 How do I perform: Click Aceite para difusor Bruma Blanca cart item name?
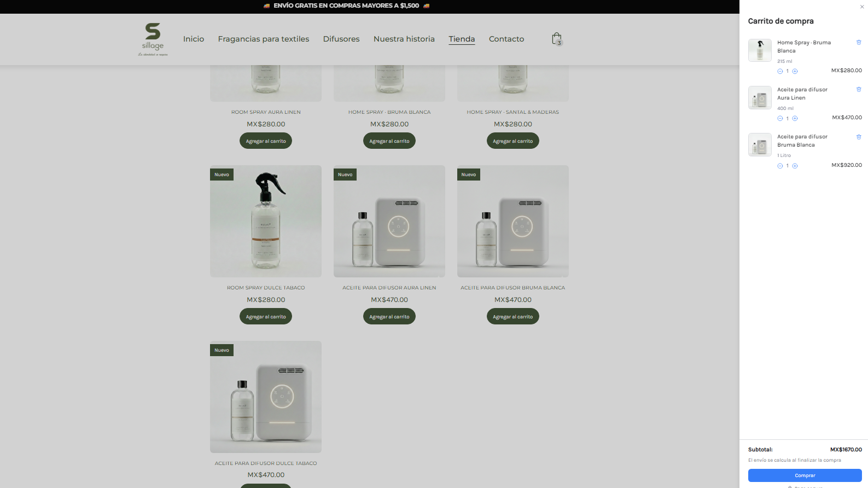(x=802, y=141)
